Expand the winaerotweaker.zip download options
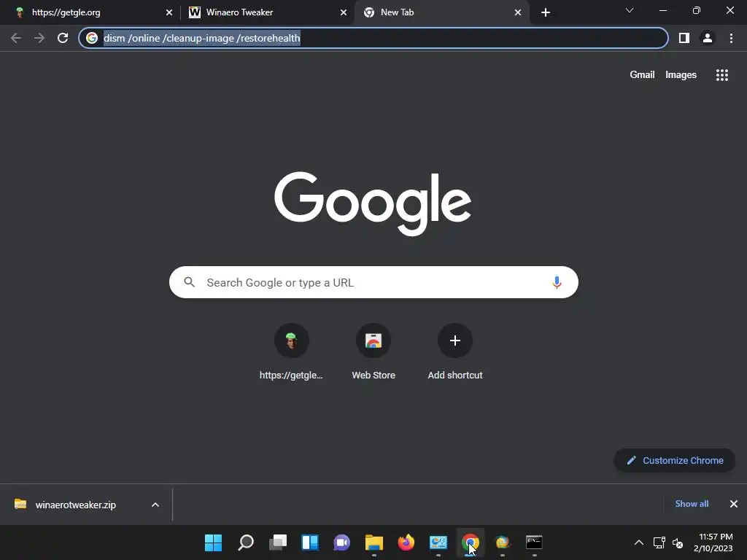 tap(155, 505)
